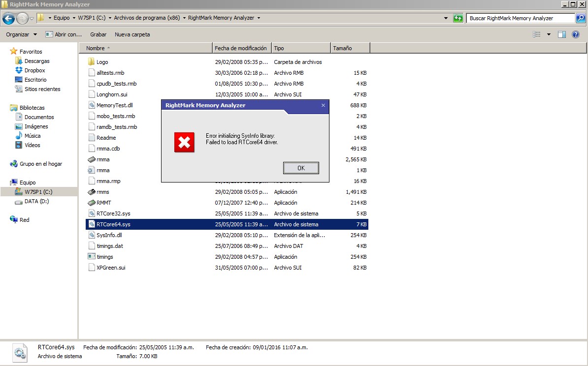
Task: Open Dropbox in the sidebar
Action: [x=34, y=70]
